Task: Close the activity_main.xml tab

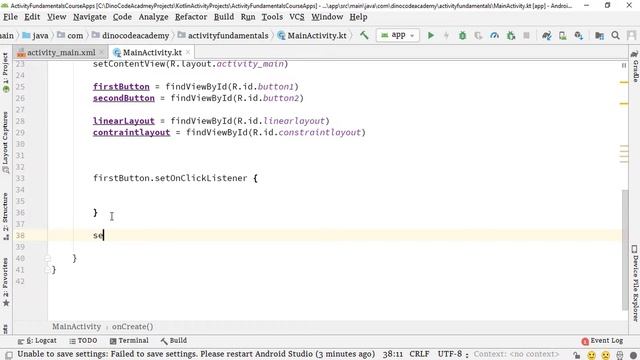Action: 102,52
